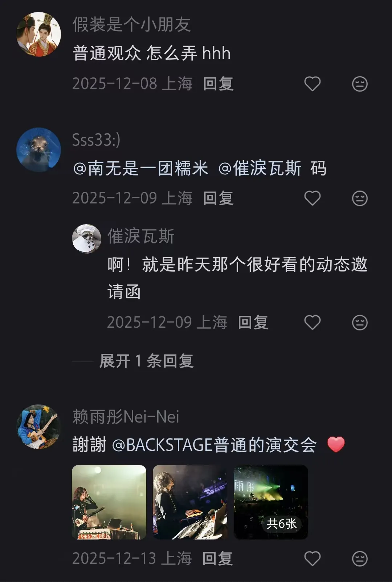The image size is (392, 582).
Task: Expand 展开 1 条回复 replies
Action: tap(146, 361)
